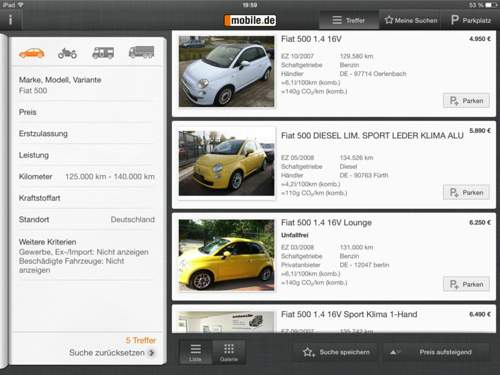The width and height of the screenshot is (500, 375).
Task: Click Suche speichern button
Action: pyautogui.click(x=337, y=352)
